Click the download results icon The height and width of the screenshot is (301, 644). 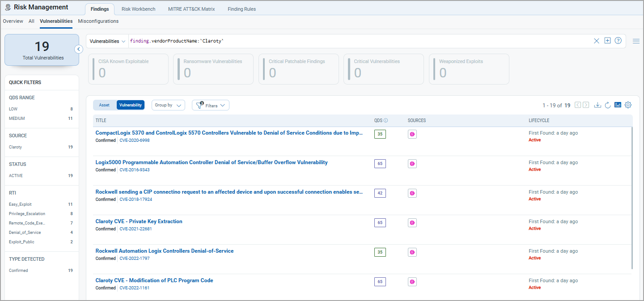[597, 105]
